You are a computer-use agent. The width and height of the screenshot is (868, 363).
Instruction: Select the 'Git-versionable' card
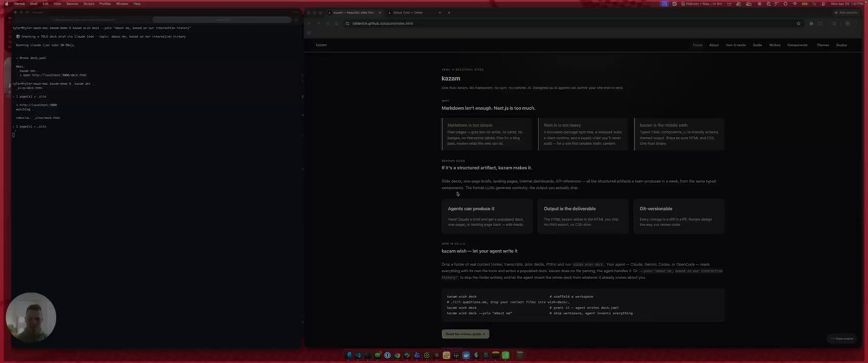point(679,216)
